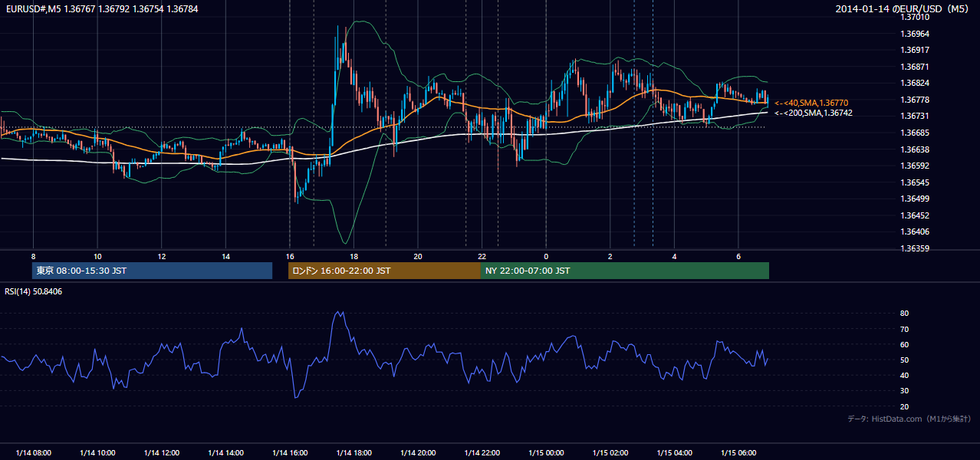The image size is (980, 460).
Task: Click the 1/14 16:00 bottom time label
Action: pos(289,452)
